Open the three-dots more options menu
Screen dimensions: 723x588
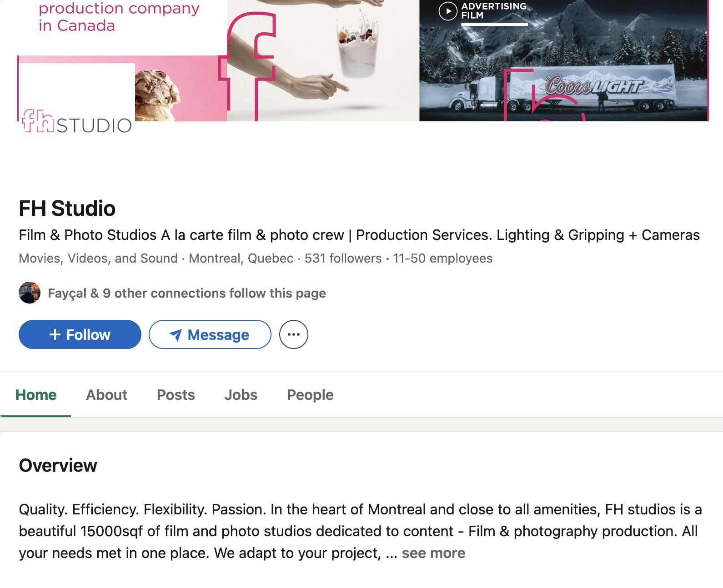point(293,334)
